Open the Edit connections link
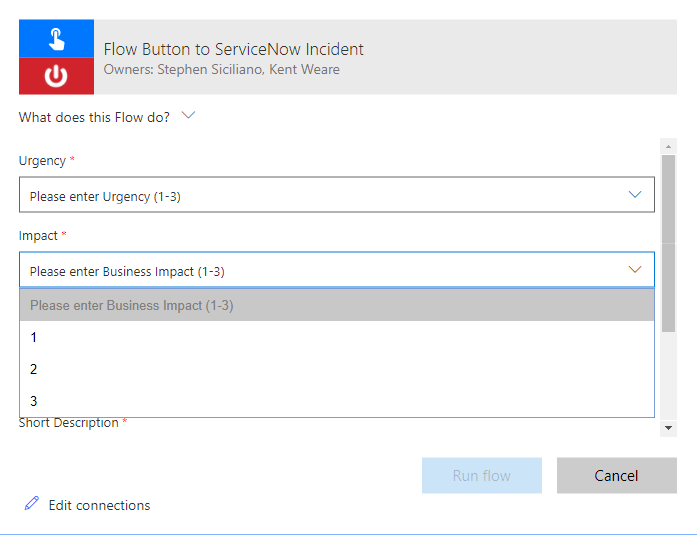The image size is (697, 535). point(99,505)
